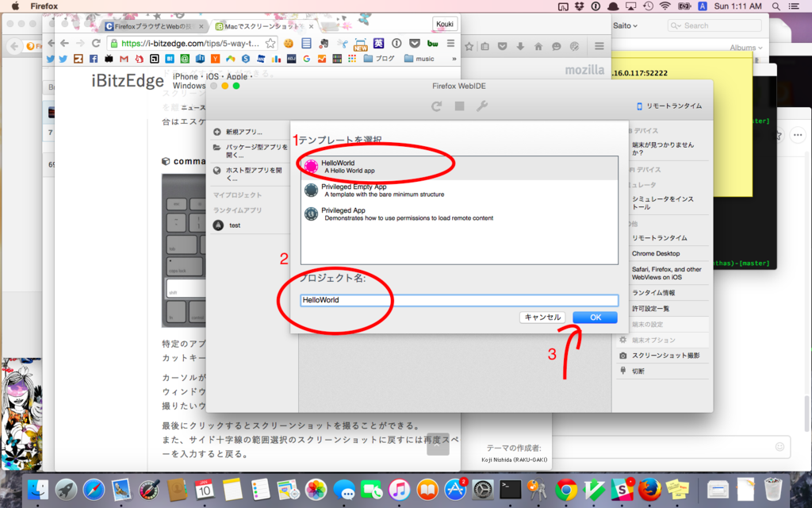Click the Pocket extension icon in Chrome
This screenshot has height=508, width=812.
(414, 43)
